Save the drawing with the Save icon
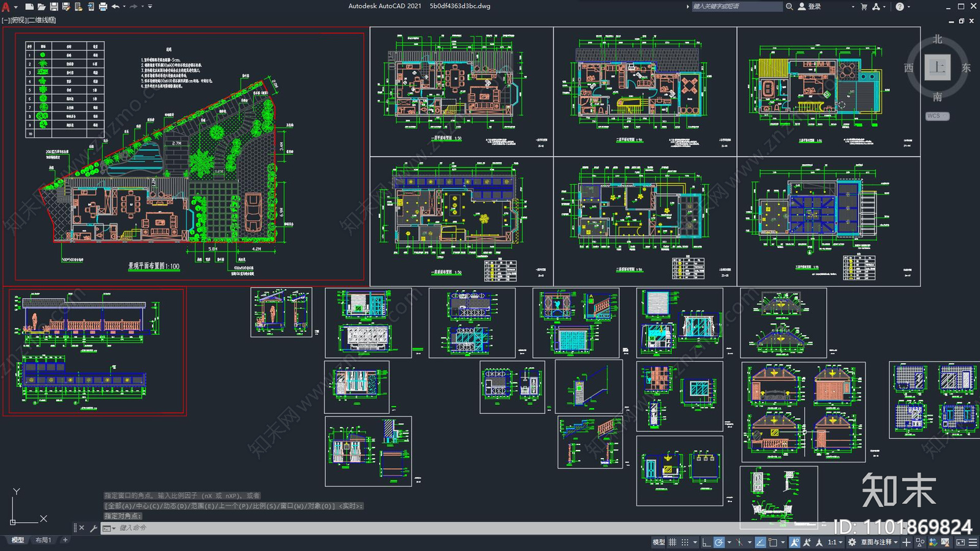The height and width of the screenshot is (551, 980). 54,7
